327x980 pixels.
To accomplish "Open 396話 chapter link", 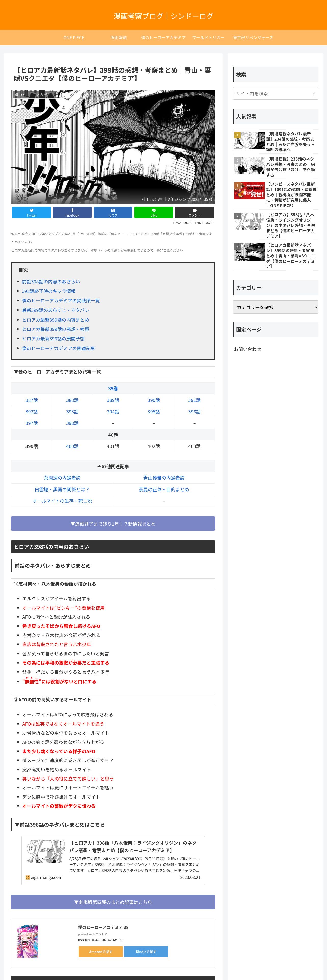I will (194, 412).
